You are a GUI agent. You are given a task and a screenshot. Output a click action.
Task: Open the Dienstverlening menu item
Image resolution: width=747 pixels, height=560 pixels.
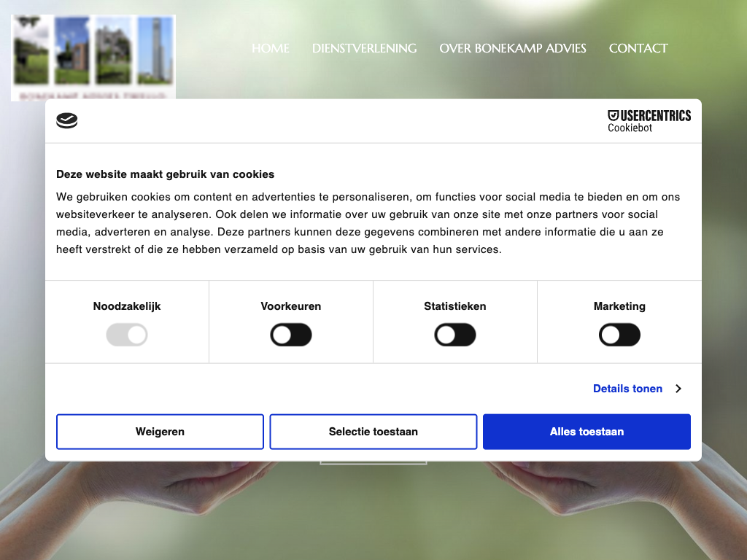pos(365,48)
